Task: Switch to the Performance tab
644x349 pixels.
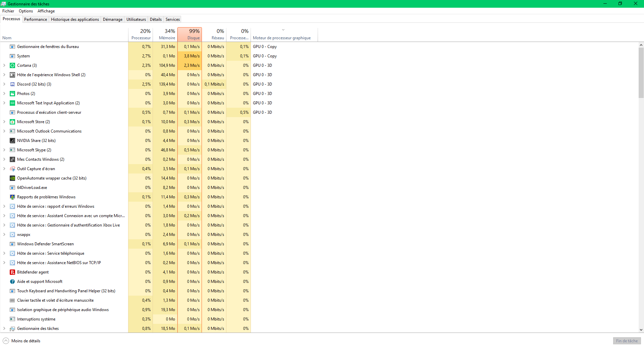Action: 36,19
